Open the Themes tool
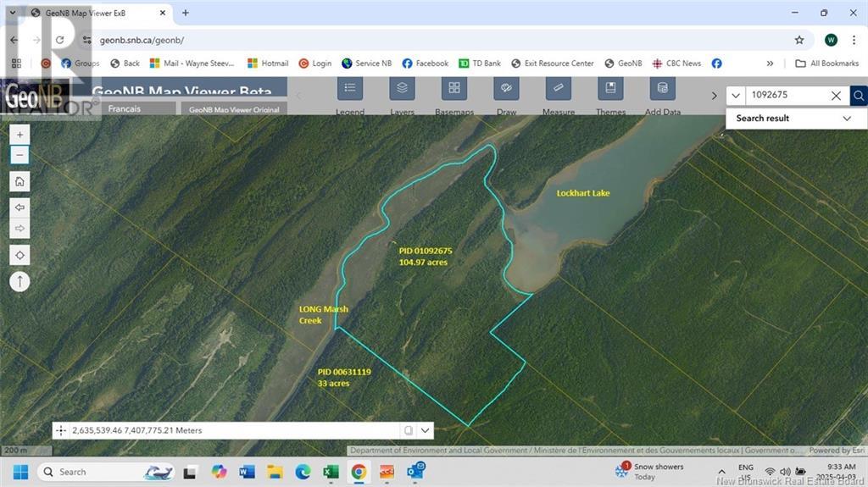Screen dimensions: 868x487 [610, 89]
